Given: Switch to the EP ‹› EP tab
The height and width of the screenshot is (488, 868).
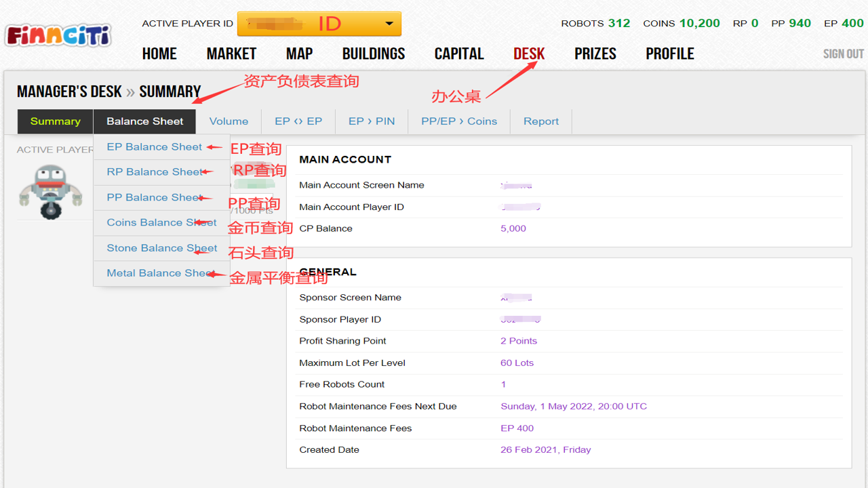Looking at the screenshot, I should click(x=298, y=121).
